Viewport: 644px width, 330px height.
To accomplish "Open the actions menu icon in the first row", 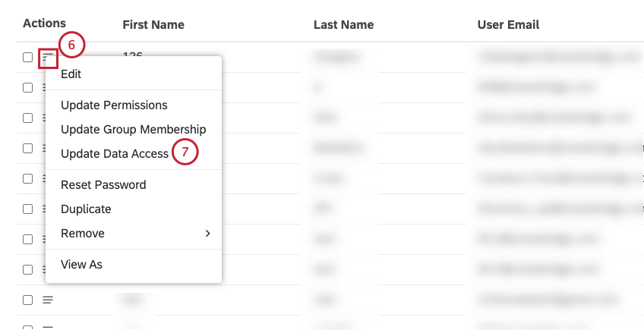I will (x=49, y=57).
